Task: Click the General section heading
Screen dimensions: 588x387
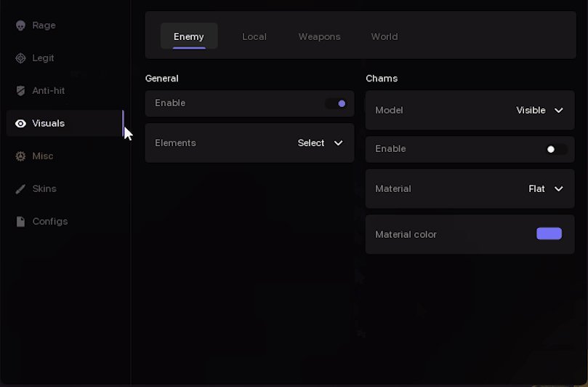Action: [x=161, y=79]
